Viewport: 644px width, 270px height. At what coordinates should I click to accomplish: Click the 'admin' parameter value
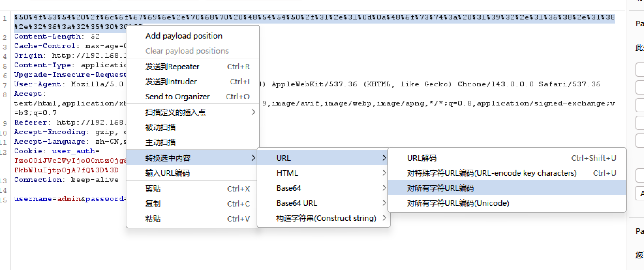tap(69, 199)
